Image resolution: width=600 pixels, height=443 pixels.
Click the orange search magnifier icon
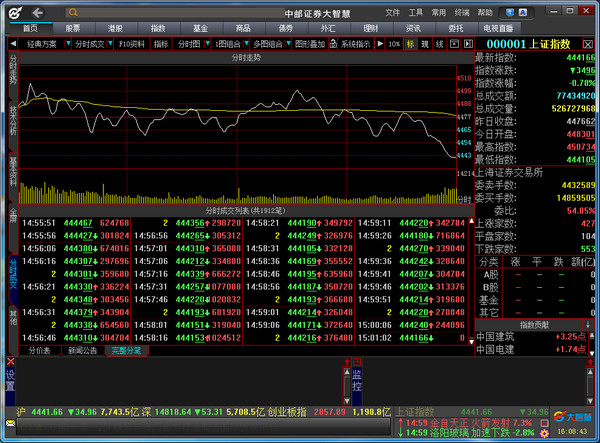coord(73,13)
